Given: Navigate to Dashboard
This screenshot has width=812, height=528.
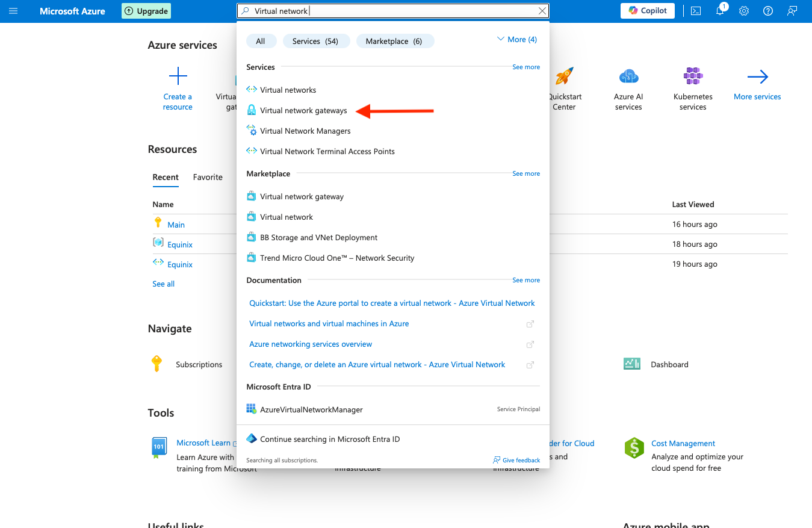Looking at the screenshot, I should 669,364.
